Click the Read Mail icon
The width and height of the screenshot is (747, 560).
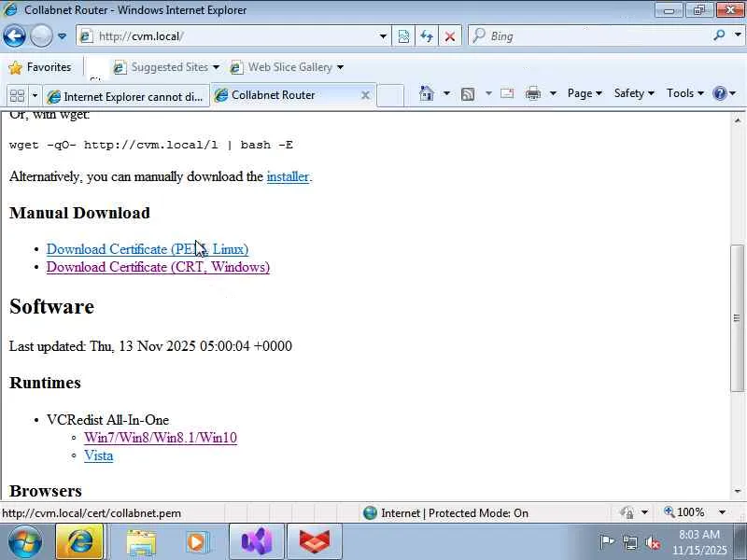[507, 93]
